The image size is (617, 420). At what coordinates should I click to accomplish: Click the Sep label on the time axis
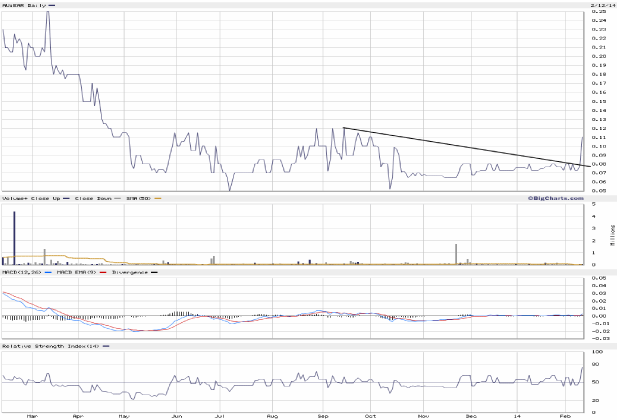[324, 413]
